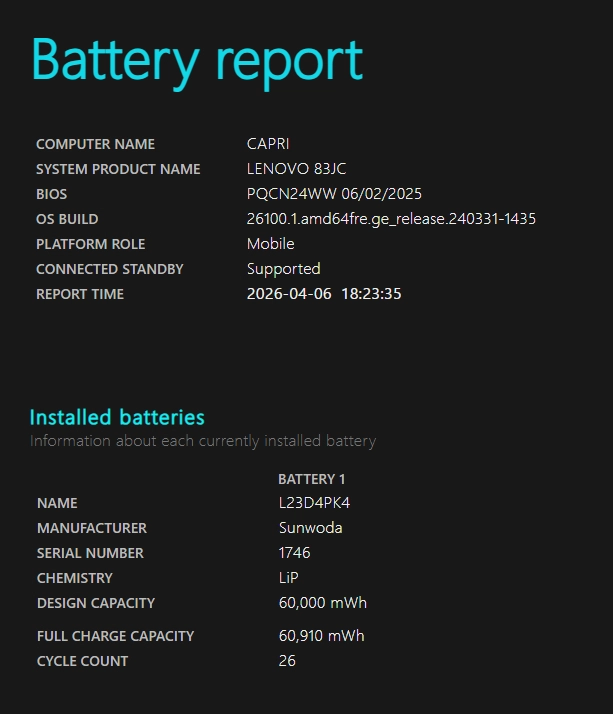This screenshot has width=613, height=714.
Task: Click the Battery report heading
Action: [x=197, y=62]
